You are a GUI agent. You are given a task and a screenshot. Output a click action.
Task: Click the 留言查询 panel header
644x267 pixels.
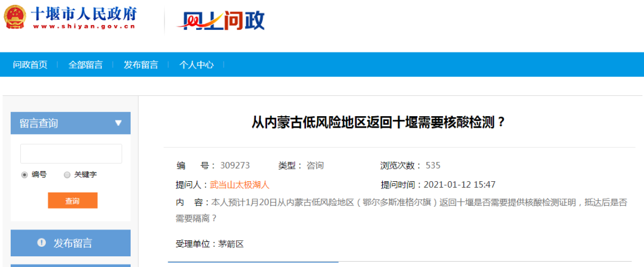39,123
